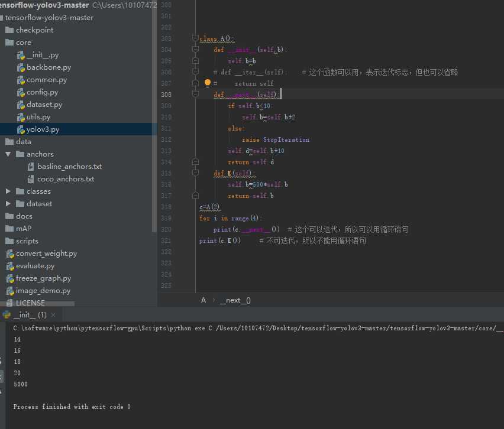Open coco_anchors.txt file
Screen dimensions: 504x429
point(66,179)
